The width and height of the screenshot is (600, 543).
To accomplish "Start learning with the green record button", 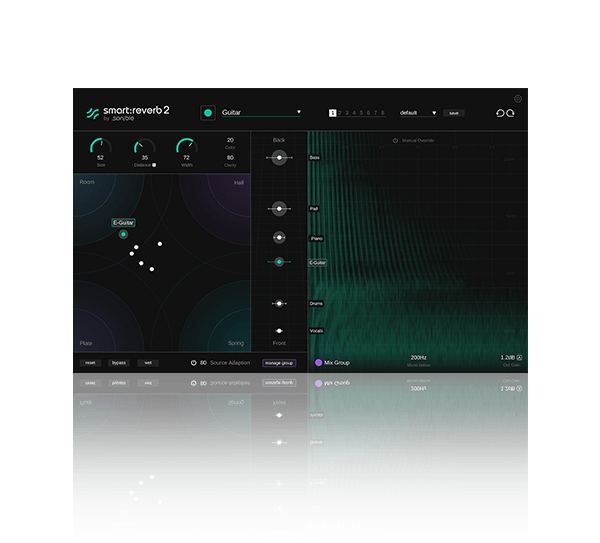I will (x=208, y=113).
